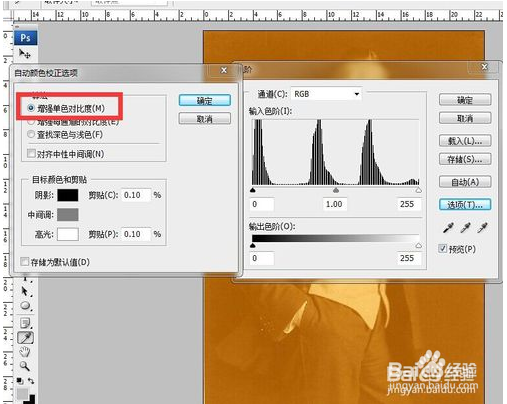Click input levels gamma field 1.00

[x=335, y=204]
